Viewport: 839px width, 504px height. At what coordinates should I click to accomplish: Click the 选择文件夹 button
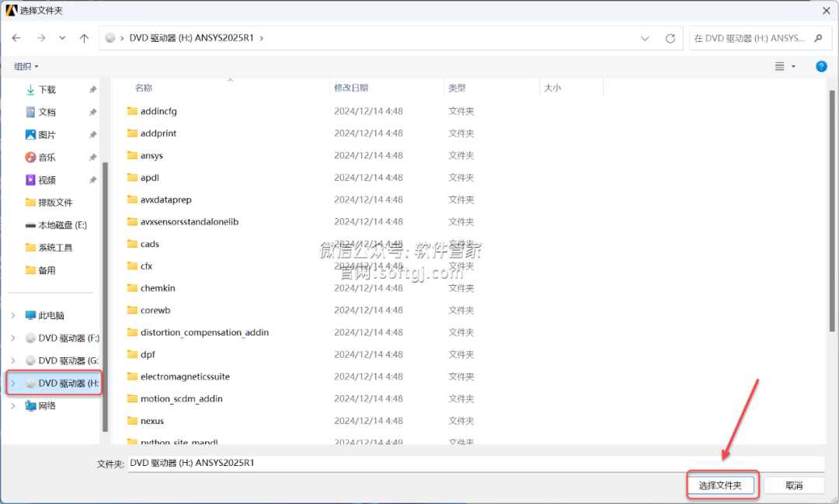720,485
